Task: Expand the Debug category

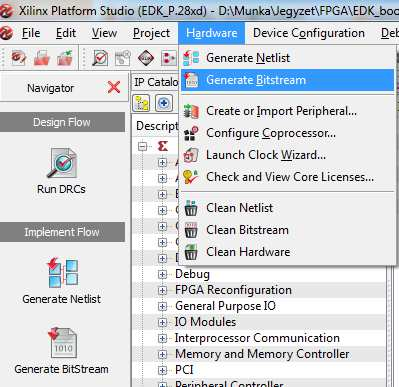Action: pos(162,274)
